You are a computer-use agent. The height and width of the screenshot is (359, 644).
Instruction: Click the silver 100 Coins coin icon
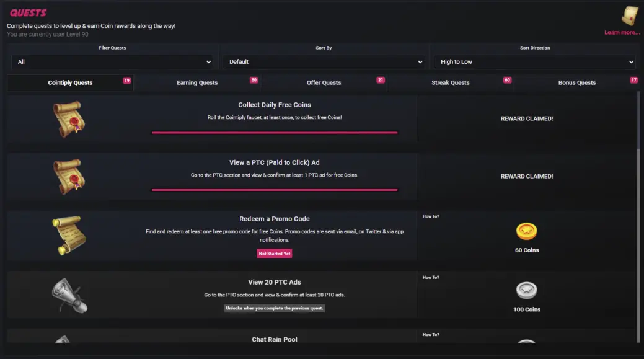526,290
